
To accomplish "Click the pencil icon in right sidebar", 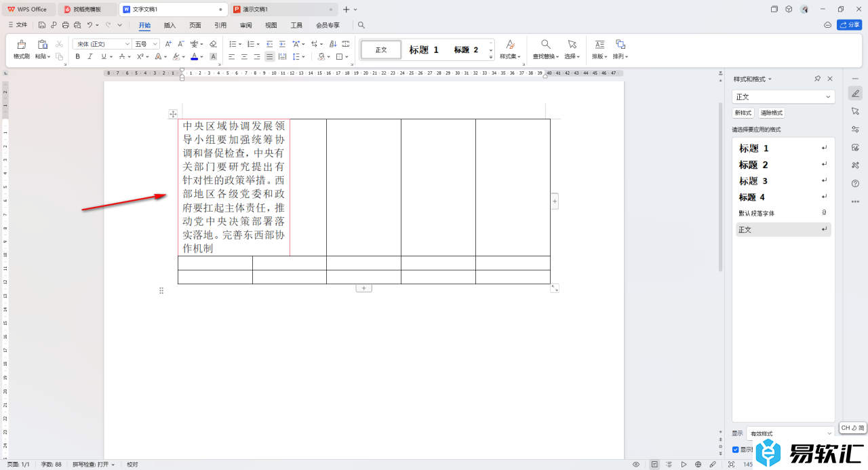I will [855, 94].
